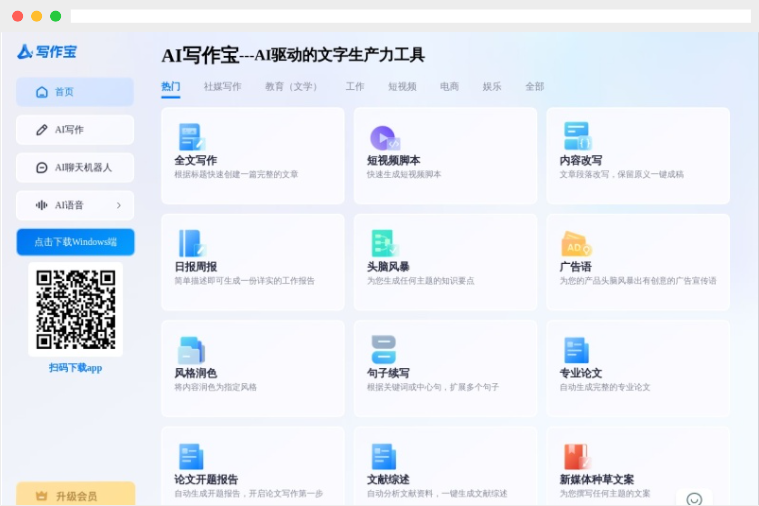
Task: Click the 内容改写 icon
Action: point(577,136)
